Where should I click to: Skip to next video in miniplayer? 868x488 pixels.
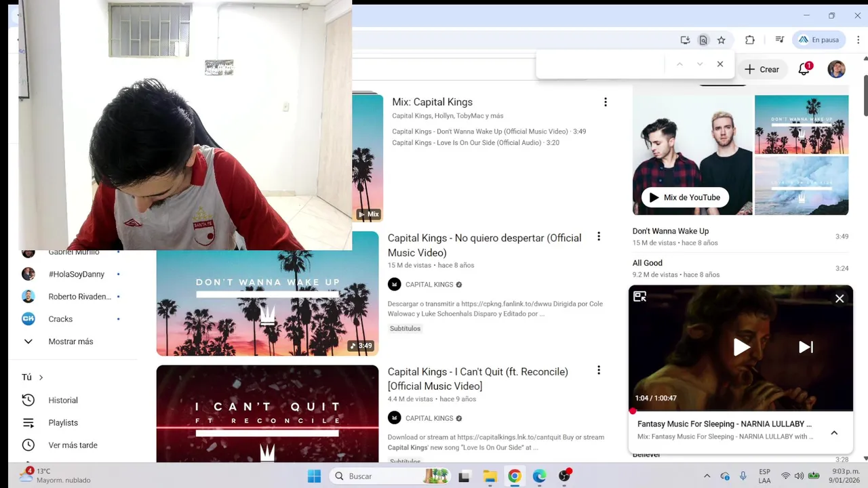pos(806,347)
